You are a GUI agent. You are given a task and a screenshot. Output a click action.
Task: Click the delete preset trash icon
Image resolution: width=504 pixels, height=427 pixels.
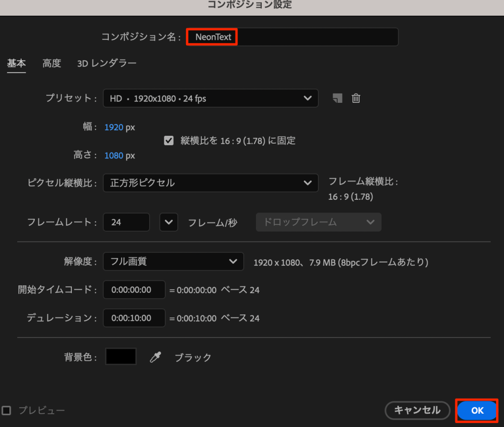click(x=356, y=98)
